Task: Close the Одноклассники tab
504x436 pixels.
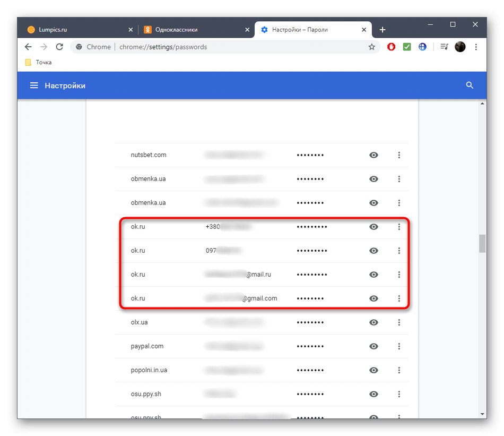Action: point(247,30)
